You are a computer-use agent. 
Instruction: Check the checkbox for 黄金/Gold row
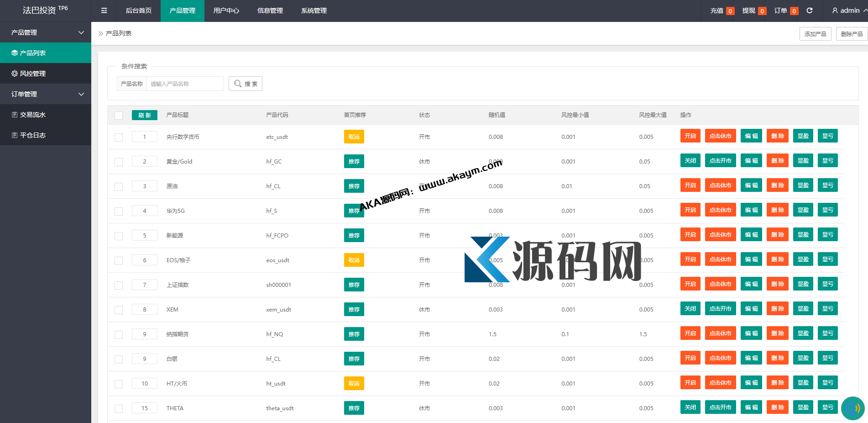(x=119, y=162)
